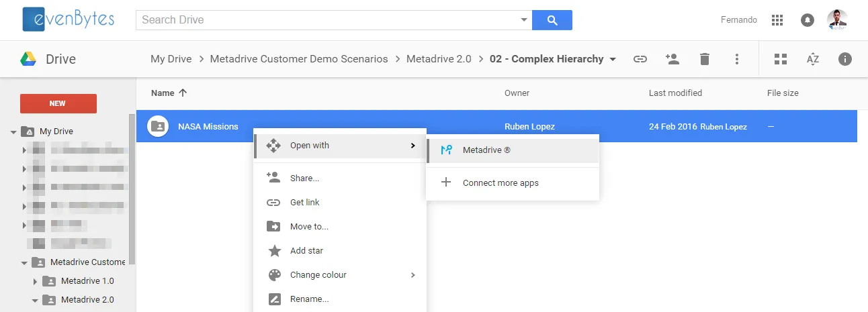The image size is (868, 312).
Task: Click the Change colour palette icon
Action: tap(274, 275)
